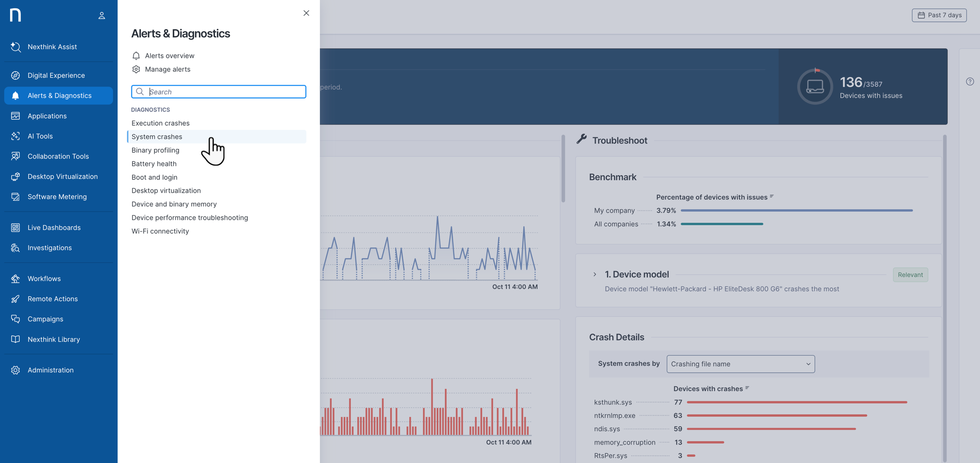The image size is (980, 463).
Task: Open Nexthink Library book icon
Action: pos(15,339)
